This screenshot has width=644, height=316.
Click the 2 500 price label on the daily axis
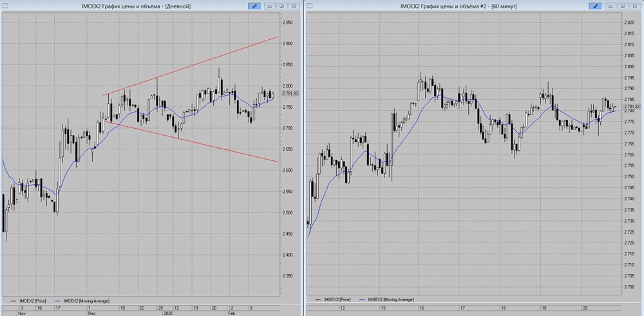pos(287,212)
